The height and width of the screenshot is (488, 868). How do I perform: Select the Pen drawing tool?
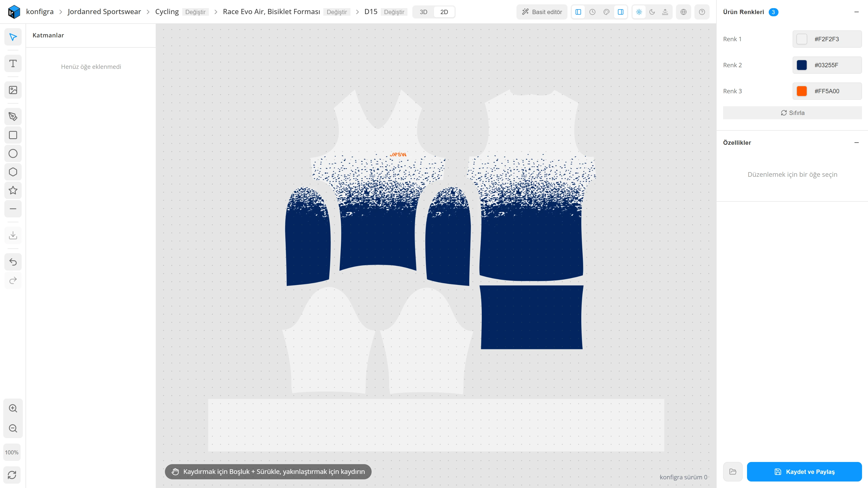click(x=13, y=117)
